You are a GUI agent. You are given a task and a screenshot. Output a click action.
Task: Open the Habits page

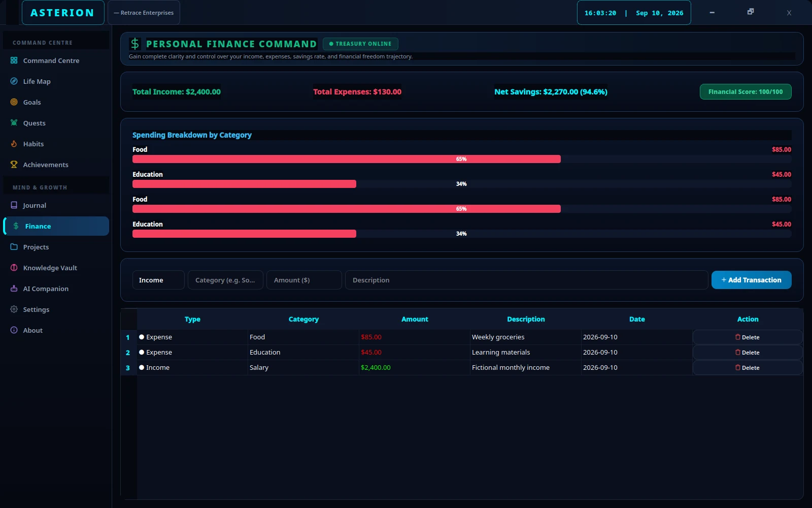click(56, 144)
